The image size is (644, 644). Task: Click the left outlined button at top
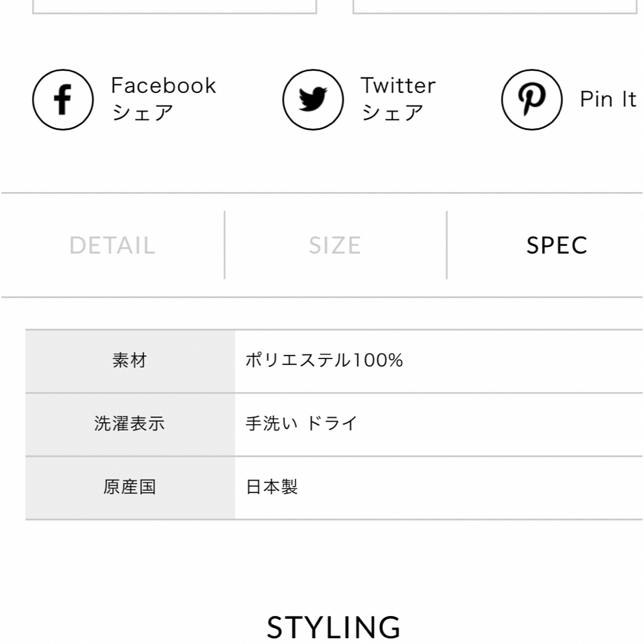click(x=175, y=7)
